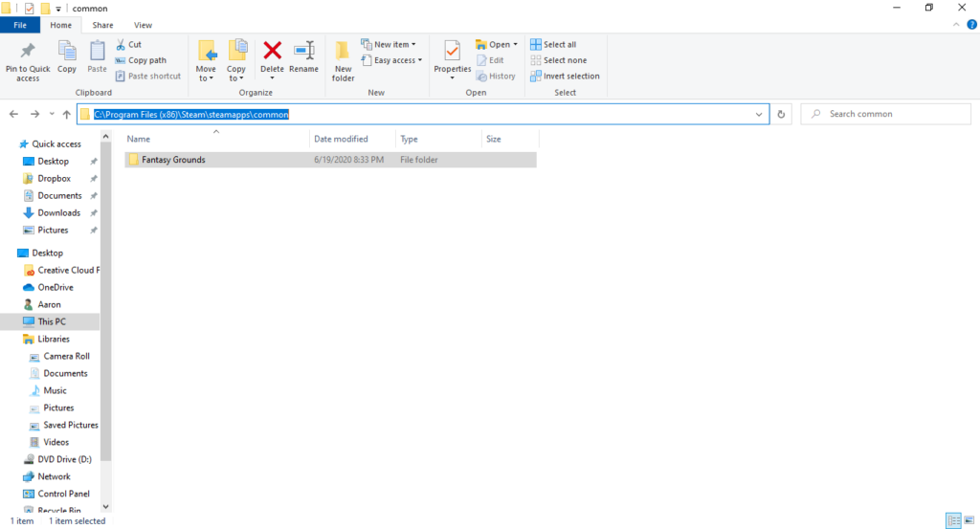The image size is (980, 529).
Task: Click the Pin to Quick access icon
Action: (x=28, y=51)
